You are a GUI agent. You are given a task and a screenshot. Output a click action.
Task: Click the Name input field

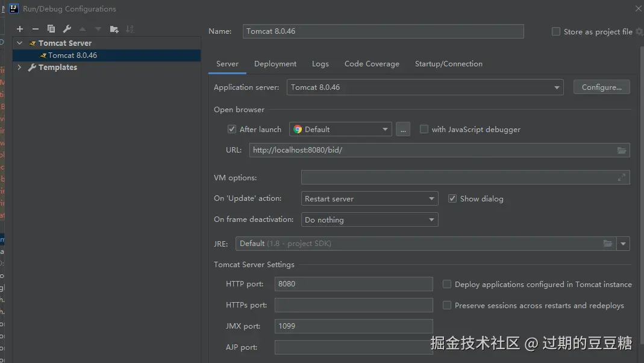(383, 31)
